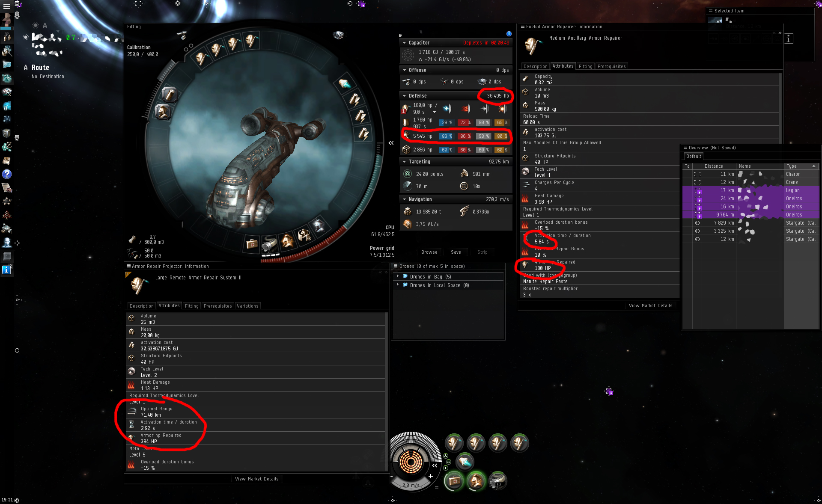
Task: Switch to the Prerequisites tab of armor repairer
Action: (x=611, y=66)
